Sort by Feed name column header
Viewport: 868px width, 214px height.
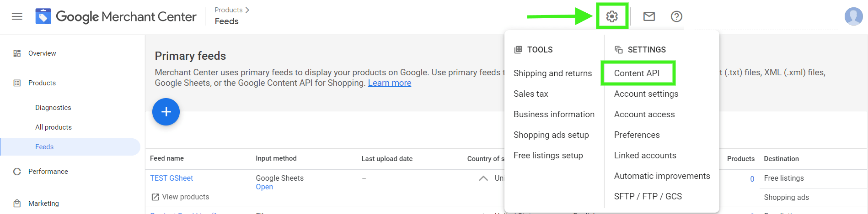click(x=167, y=158)
